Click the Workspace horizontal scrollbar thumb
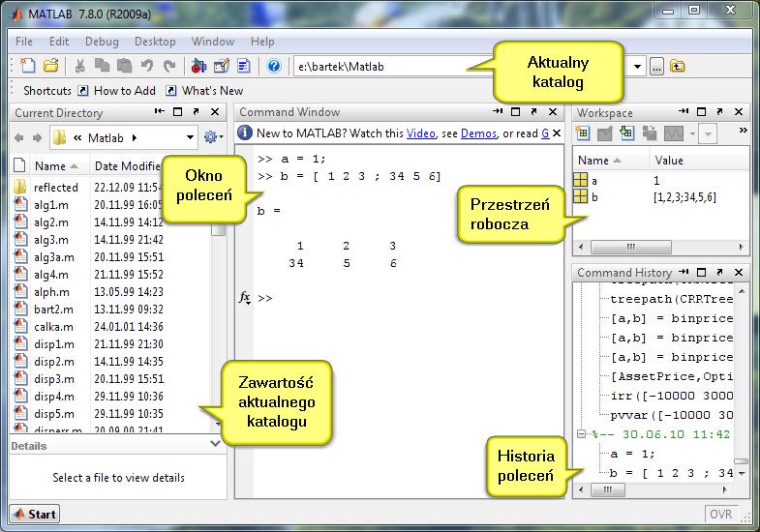The width and height of the screenshot is (760, 532). [x=631, y=247]
